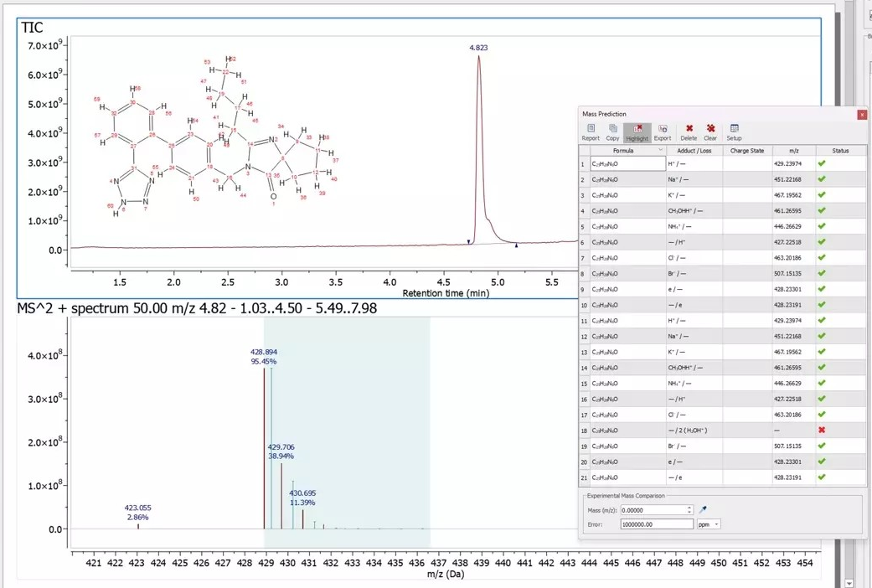Click the Copy toolbar icon
This screenshot has height=588, width=872.
pos(612,132)
